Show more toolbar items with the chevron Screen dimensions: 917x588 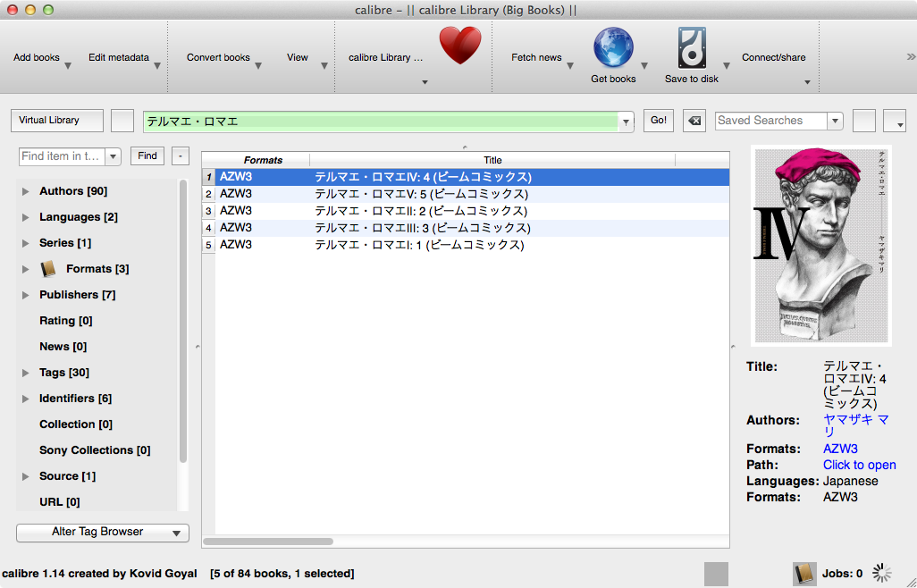point(911,56)
